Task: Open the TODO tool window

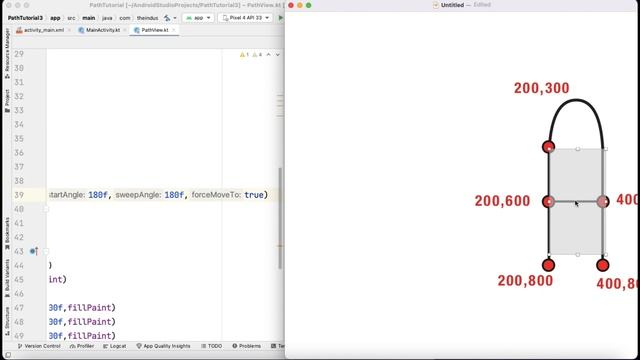Action: tap(211, 346)
